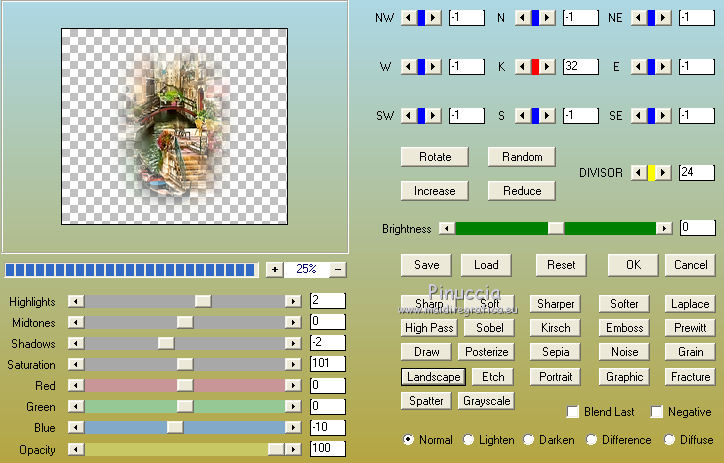724x463 pixels.
Task: Apply the Grayscale preset
Action: pos(486,401)
